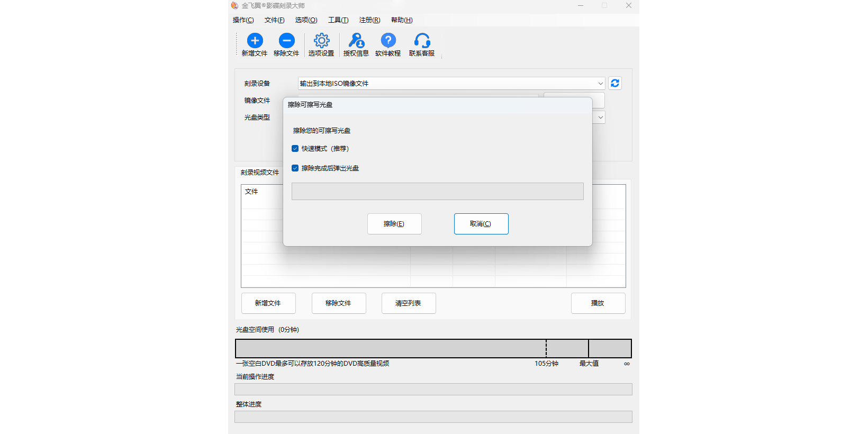
Task: Open 软件教程 question mark icon
Action: click(x=388, y=41)
